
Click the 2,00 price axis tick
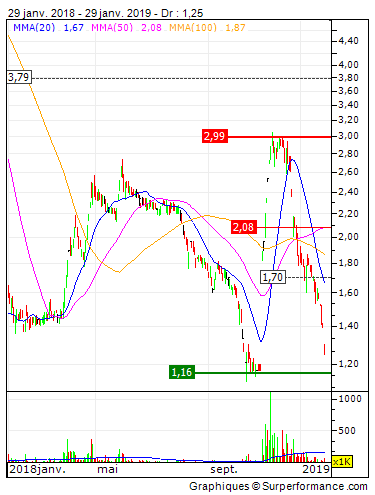348,237
